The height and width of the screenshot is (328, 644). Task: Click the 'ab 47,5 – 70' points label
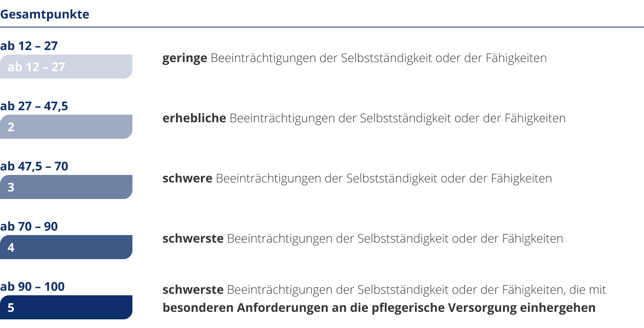tap(34, 166)
